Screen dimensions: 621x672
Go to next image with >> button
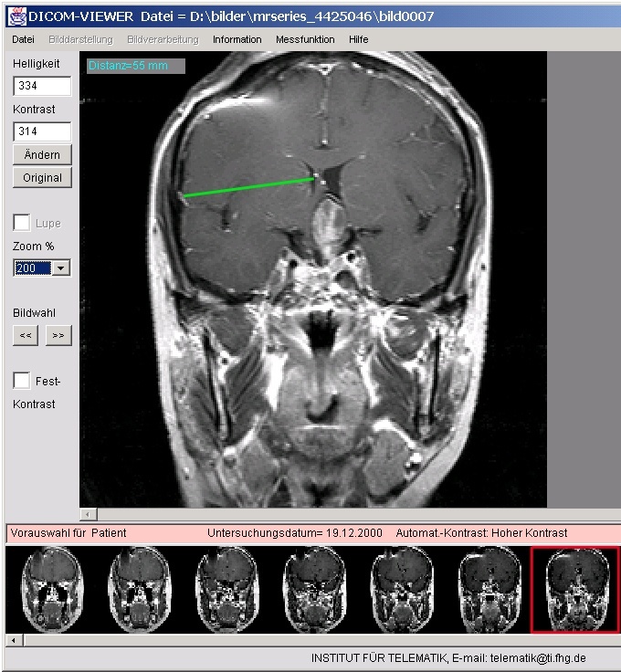coord(58,335)
